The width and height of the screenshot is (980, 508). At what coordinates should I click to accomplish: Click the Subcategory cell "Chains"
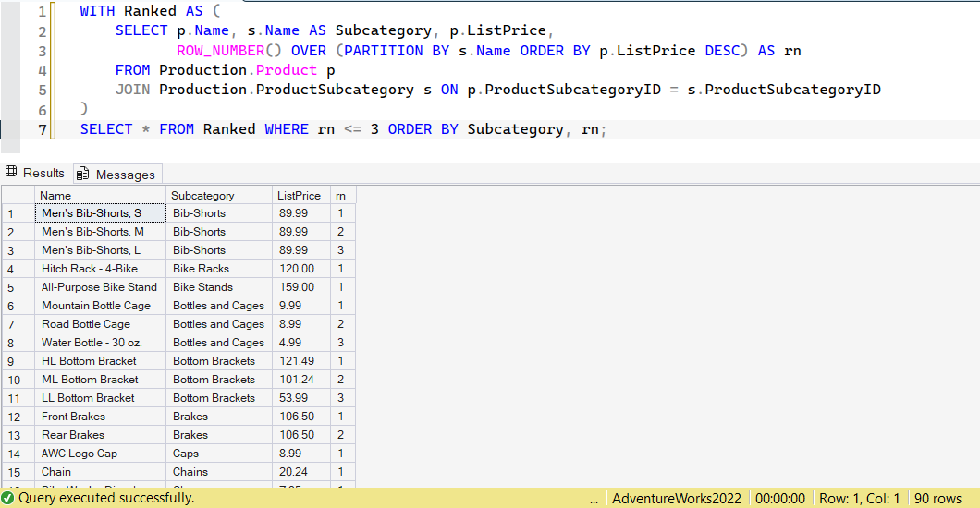click(x=219, y=472)
